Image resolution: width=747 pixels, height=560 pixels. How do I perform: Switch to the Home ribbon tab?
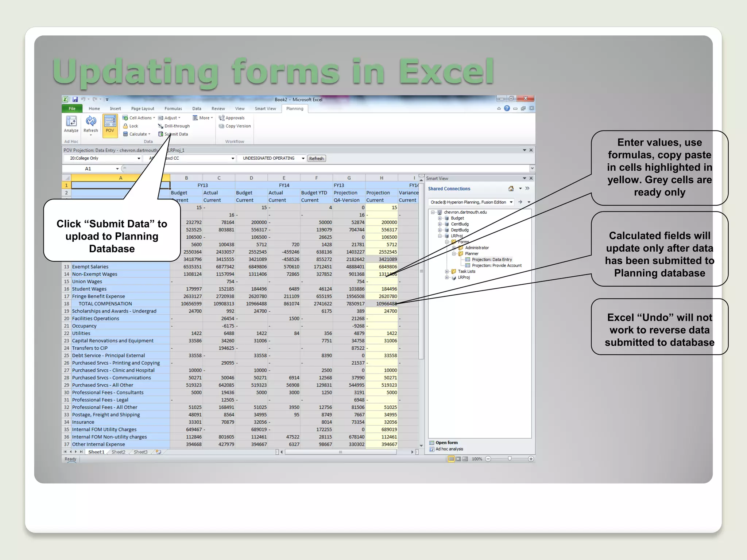coord(94,109)
